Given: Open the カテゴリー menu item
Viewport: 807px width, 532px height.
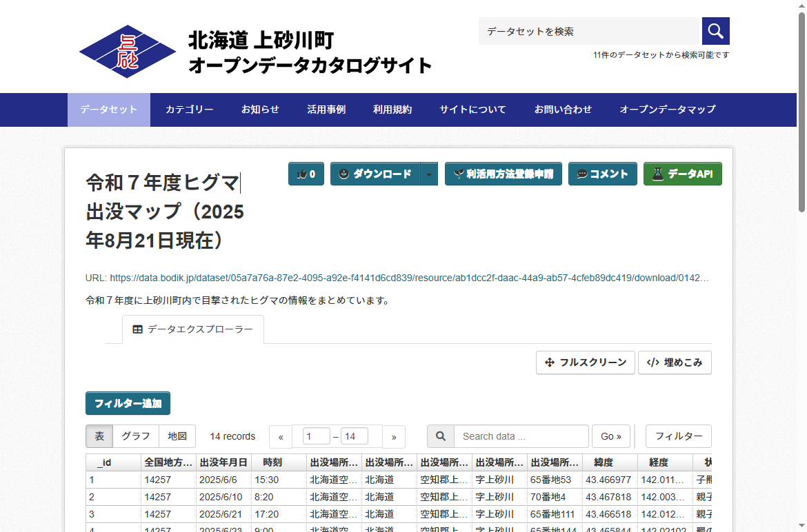Looking at the screenshot, I should click(189, 110).
